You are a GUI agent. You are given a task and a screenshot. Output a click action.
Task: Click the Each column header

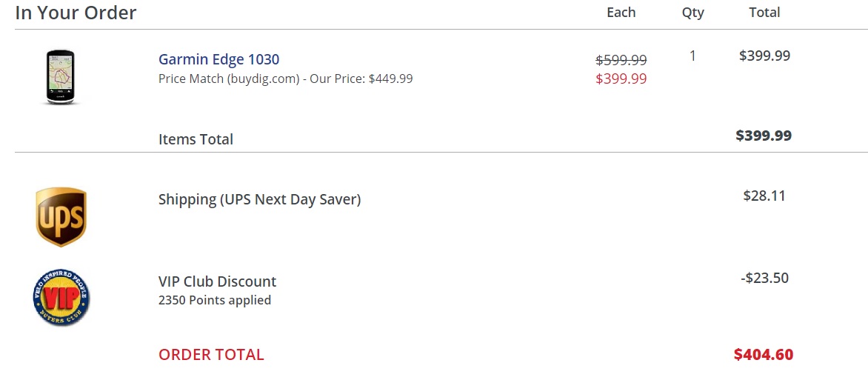[621, 13]
